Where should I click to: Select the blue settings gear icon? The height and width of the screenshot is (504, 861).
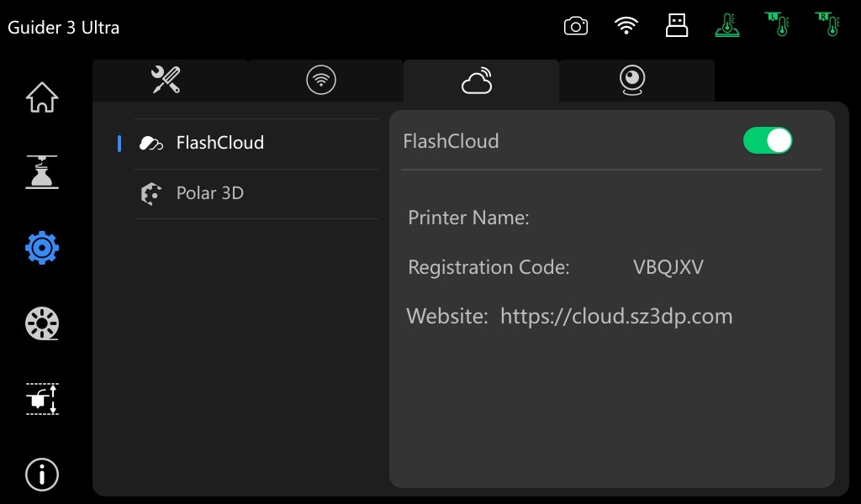click(x=42, y=248)
